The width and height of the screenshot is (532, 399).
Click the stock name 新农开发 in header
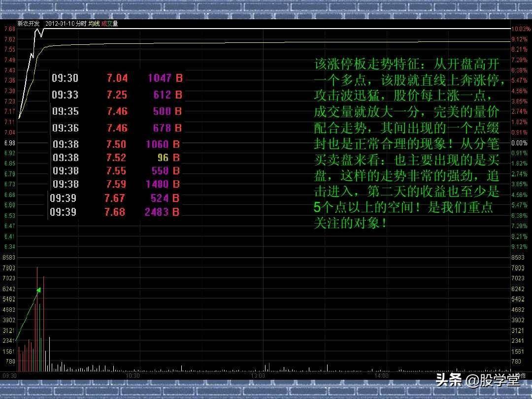click(x=29, y=24)
